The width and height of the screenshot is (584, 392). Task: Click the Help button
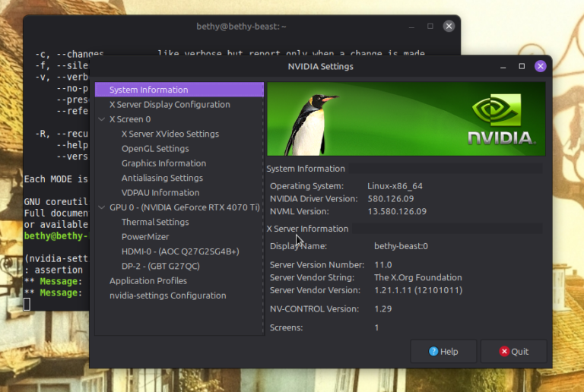443,351
